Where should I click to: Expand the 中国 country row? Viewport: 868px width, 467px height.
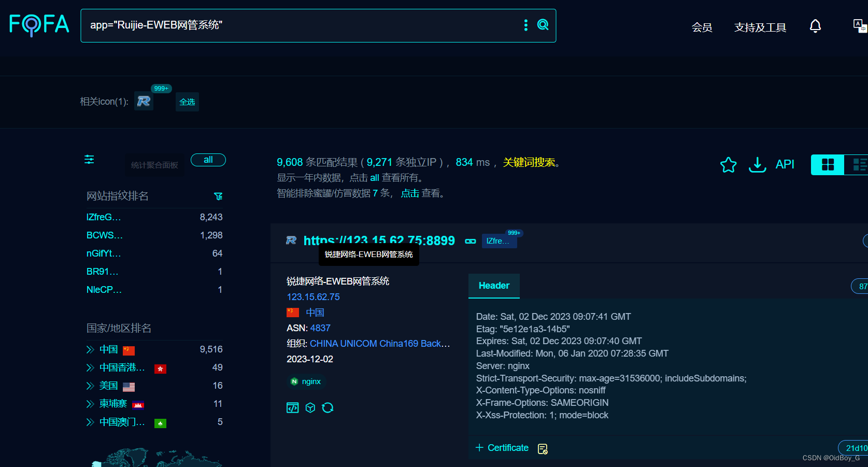(x=90, y=349)
